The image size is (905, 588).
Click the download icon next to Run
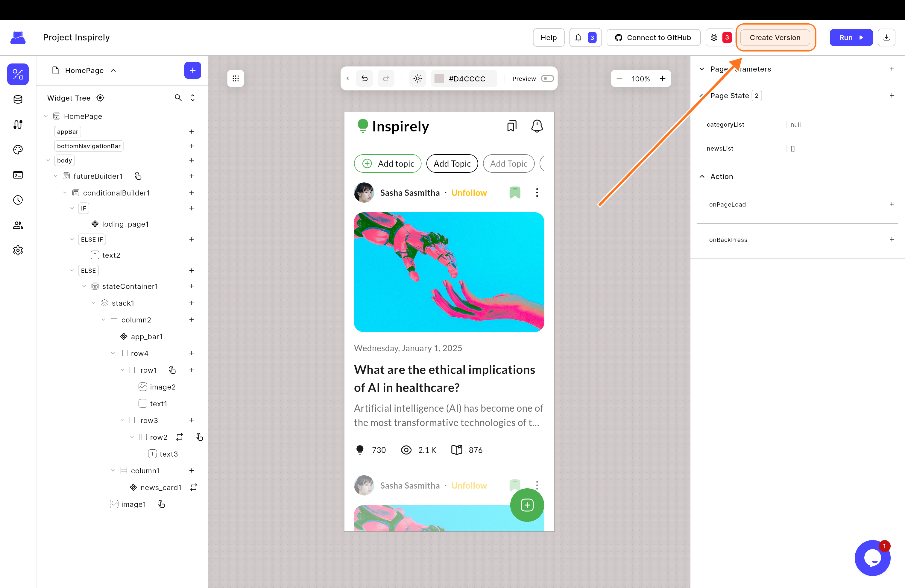pos(886,38)
